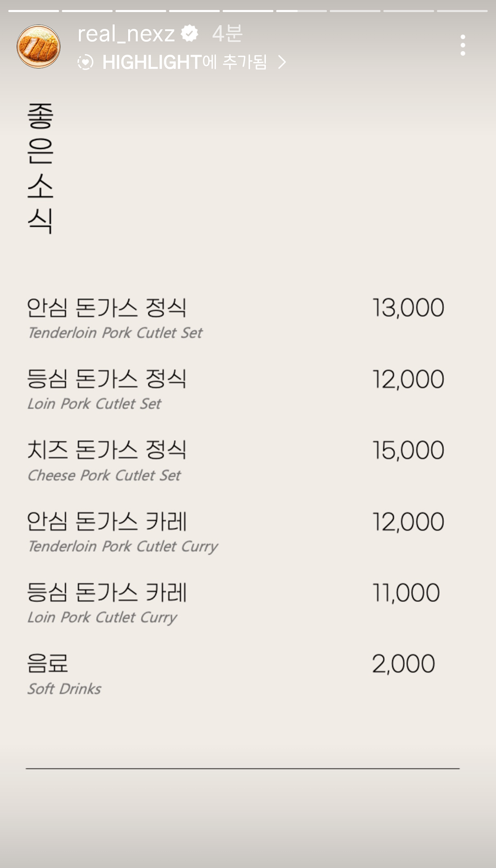The image size is (496, 868).
Task: Click the highlight heart circle icon
Action: [86, 62]
